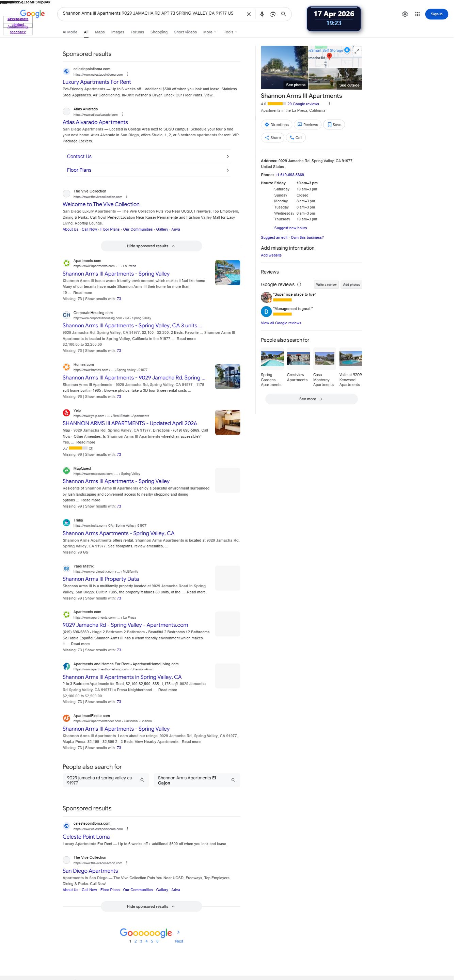Click the Call phone button
459x980 pixels.
pyautogui.click(x=296, y=138)
